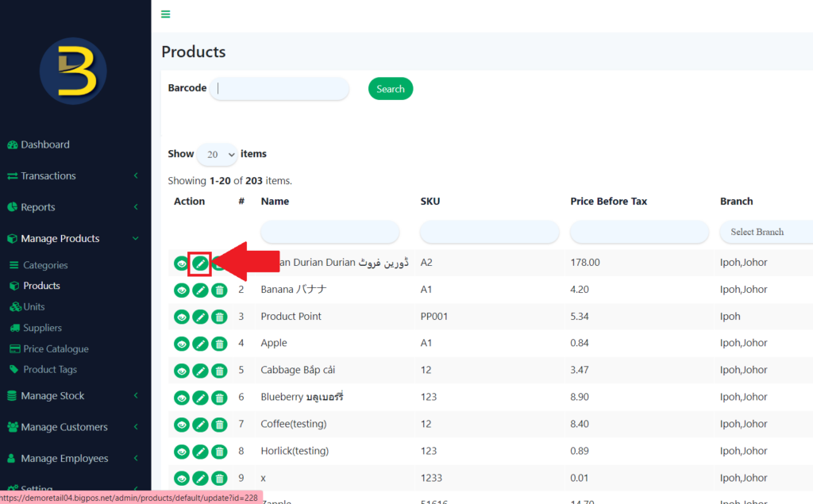View Coffee(testing) product eye icon
The width and height of the screenshot is (813, 504).
[x=181, y=425]
